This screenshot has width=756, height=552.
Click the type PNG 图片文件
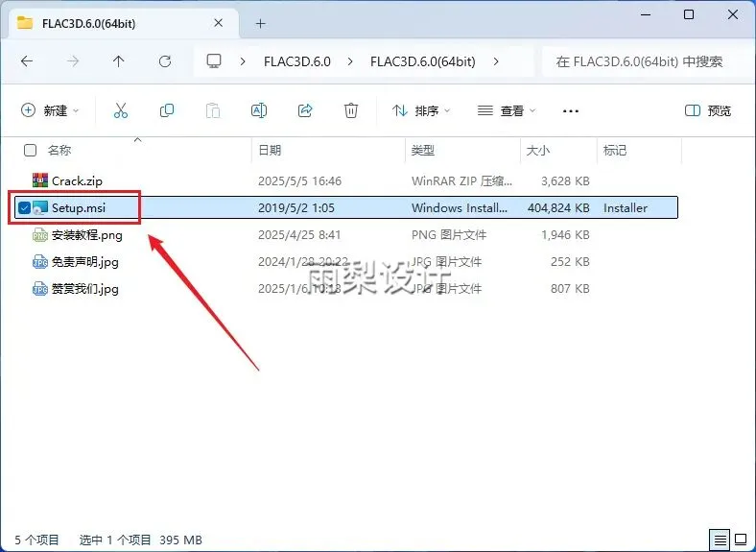click(448, 235)
